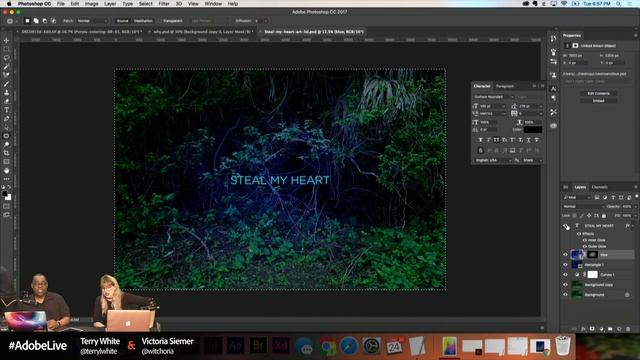Select the Zoom tool in toolbar
Viewport: 640px width, 360px height.
tap(6, 144)
